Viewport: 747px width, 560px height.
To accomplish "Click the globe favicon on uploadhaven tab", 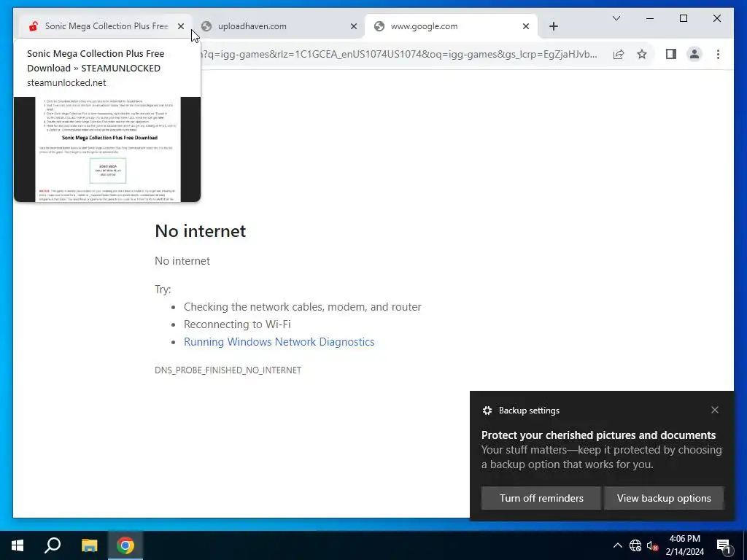I will pos(206,26).
